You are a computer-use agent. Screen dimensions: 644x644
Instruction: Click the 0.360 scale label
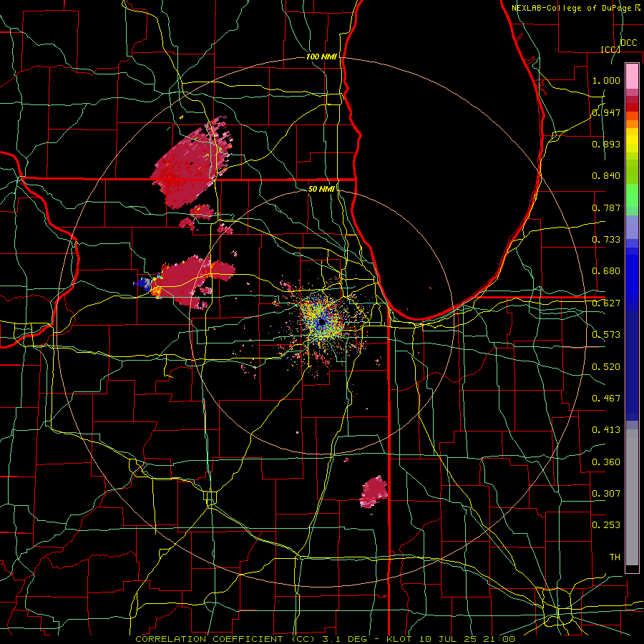(606, 462)
